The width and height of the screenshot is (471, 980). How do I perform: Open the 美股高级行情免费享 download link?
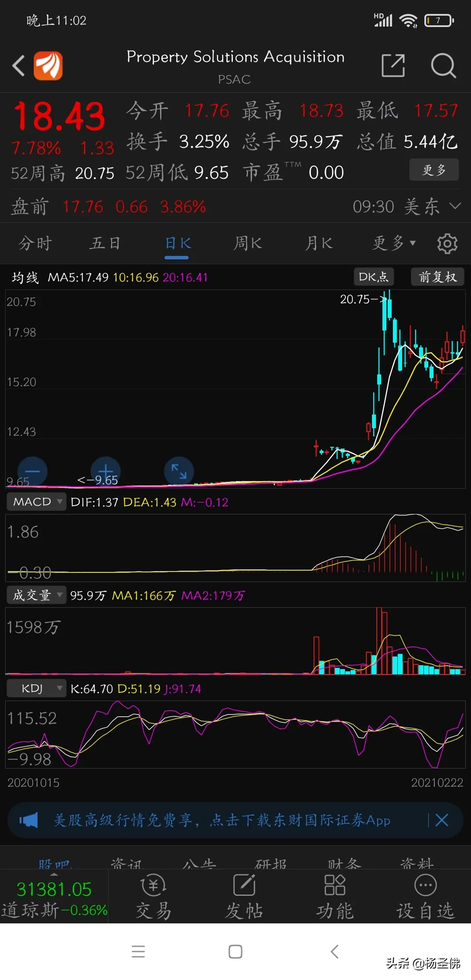[222, 820]
